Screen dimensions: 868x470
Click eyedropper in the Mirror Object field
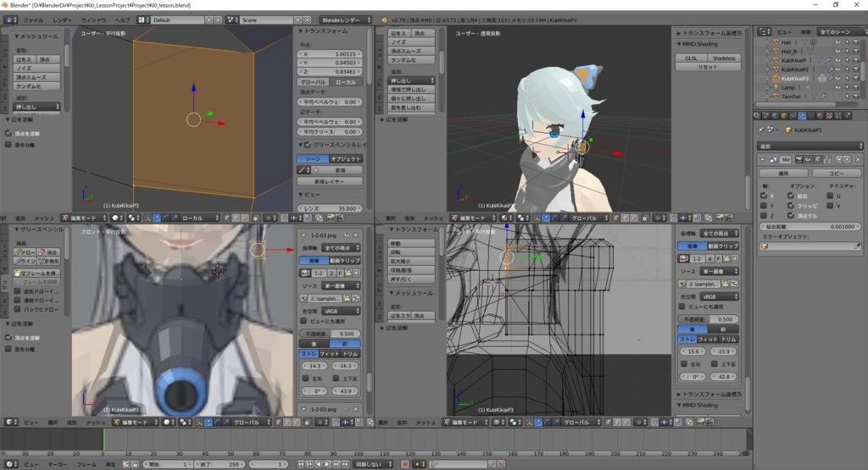click(x=857, y=246)
